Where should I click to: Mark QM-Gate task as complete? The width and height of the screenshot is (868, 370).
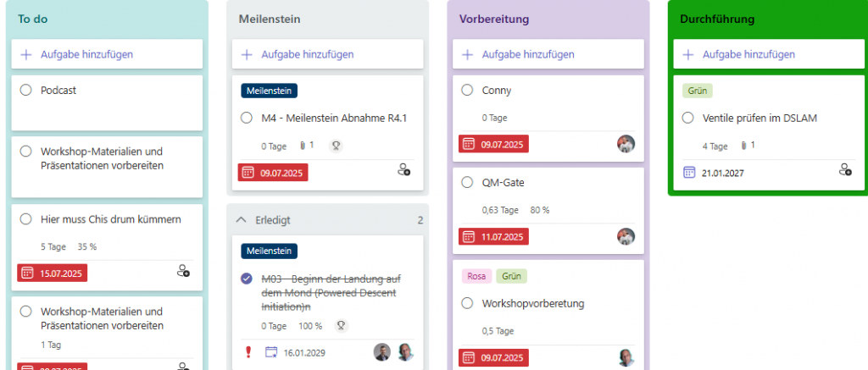tap(467, 182)
